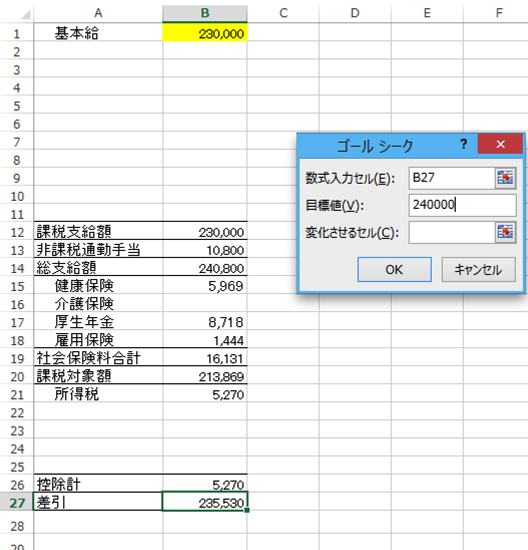
Task: Select cell 課税対象額
Action: [x=98, y=376]
